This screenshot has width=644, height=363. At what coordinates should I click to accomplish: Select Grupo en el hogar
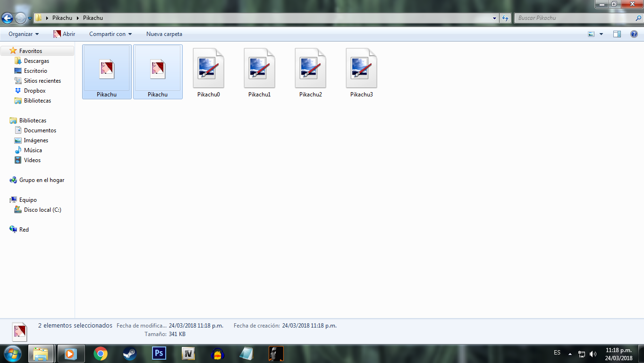pos(42,180)
